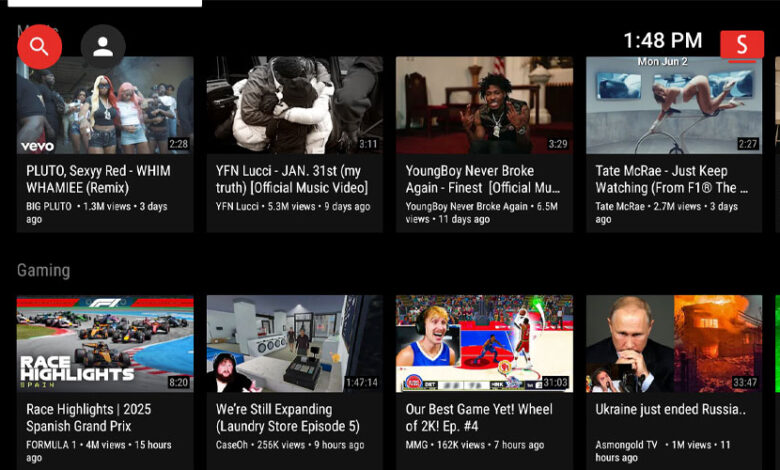Select Asmongold Ukraine video thumbnail
780x470 pixels.
[x=673, y=343]
